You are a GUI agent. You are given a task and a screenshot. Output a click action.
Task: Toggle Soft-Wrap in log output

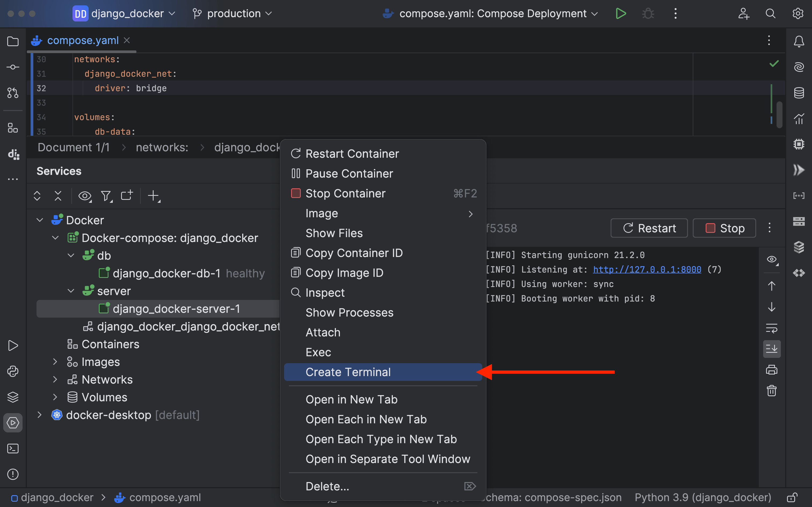(771, 328)
